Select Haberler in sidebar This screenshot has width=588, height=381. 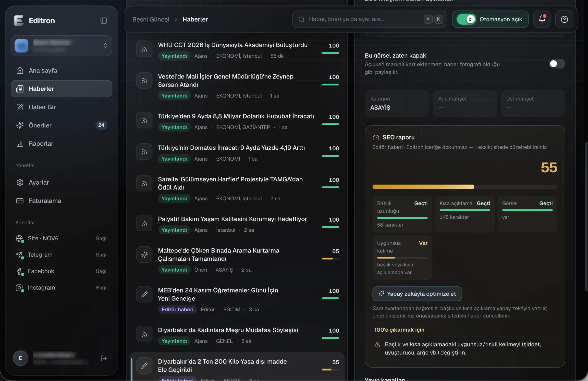[x=61, y=89]
